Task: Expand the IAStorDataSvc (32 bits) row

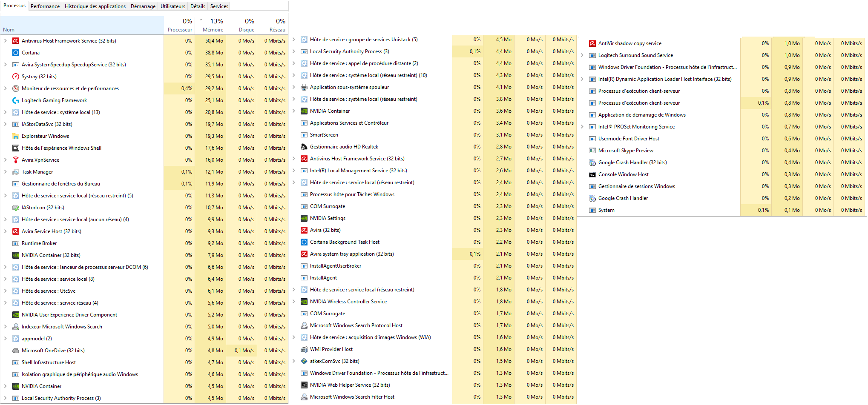Action: click(x=5, y=124)
